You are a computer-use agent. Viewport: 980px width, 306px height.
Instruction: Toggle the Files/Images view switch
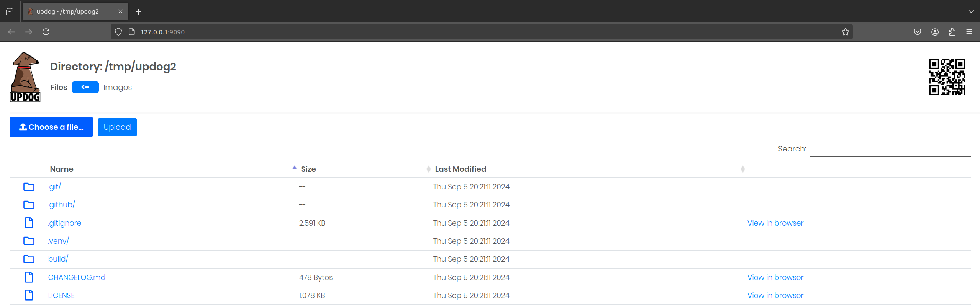(85, 87)
